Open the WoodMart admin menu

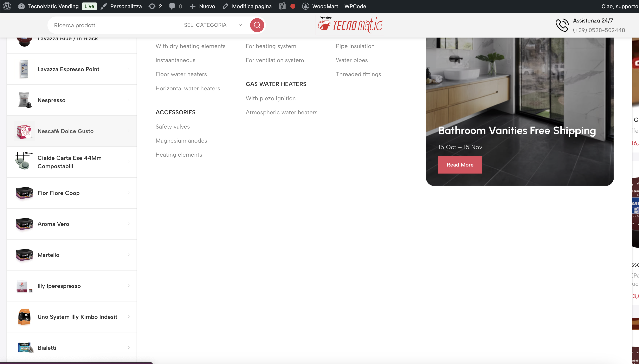click(325, 6)
